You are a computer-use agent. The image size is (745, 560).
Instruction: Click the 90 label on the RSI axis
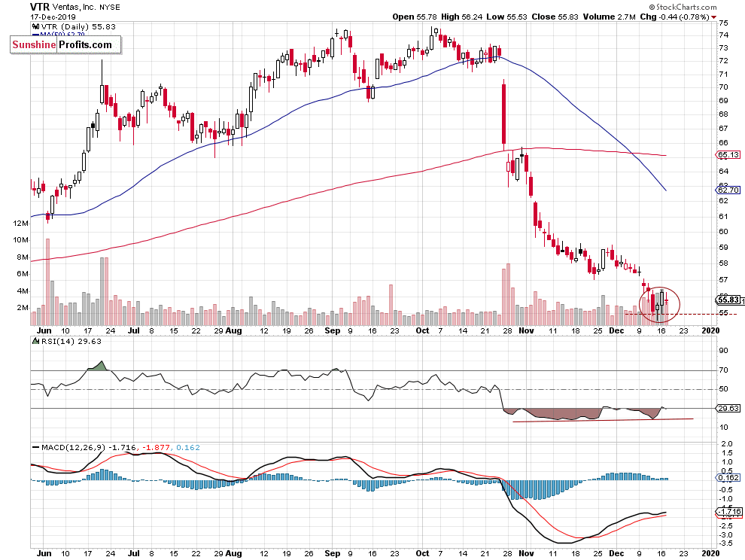(x=723, y=351)
